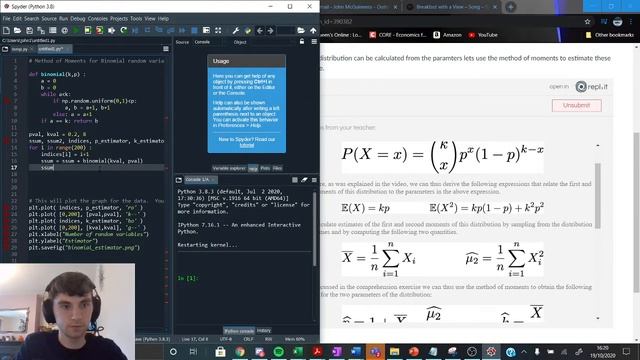Switch to the Variable explorer tab
This screenshot has width=640, height=360.
tap(229, 168)
